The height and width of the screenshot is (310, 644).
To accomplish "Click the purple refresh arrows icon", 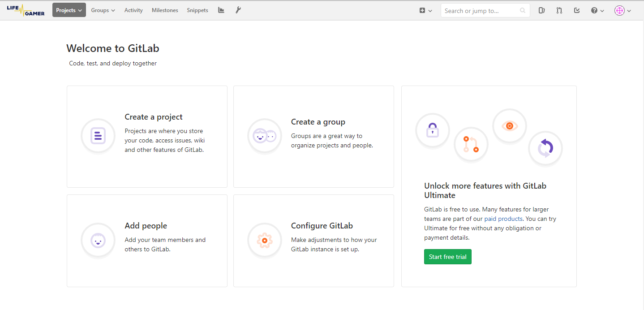I will click(545, 148).
